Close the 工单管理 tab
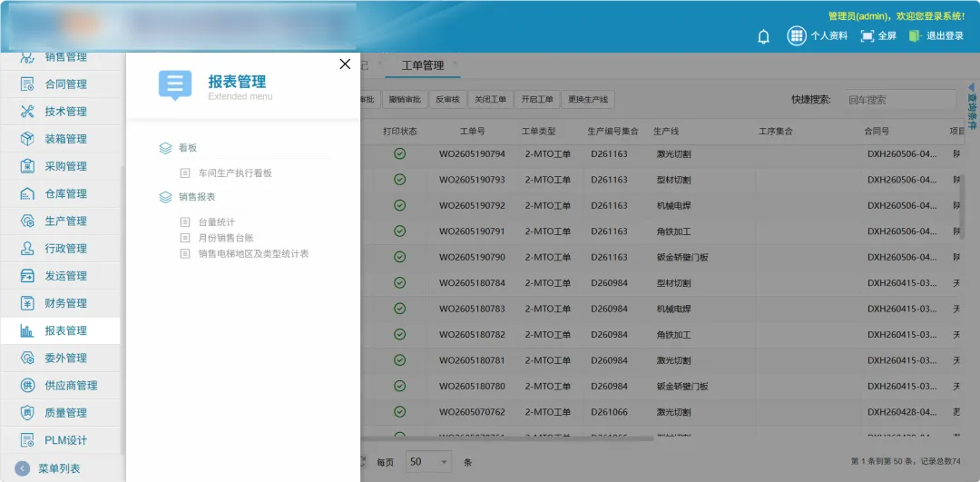The width and height of the screenshot is (980, 482). pos(455,64)
